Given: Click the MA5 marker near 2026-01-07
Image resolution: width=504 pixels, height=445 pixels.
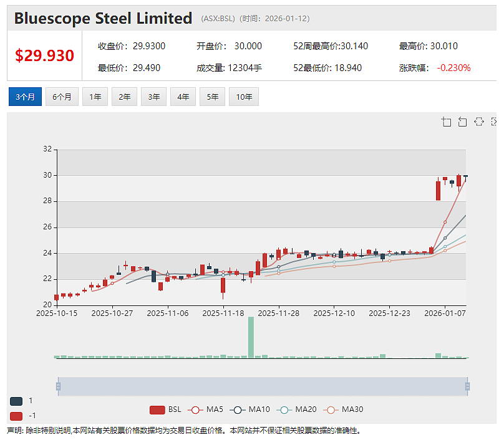Looking at the screenshot, I should (445, 222).
